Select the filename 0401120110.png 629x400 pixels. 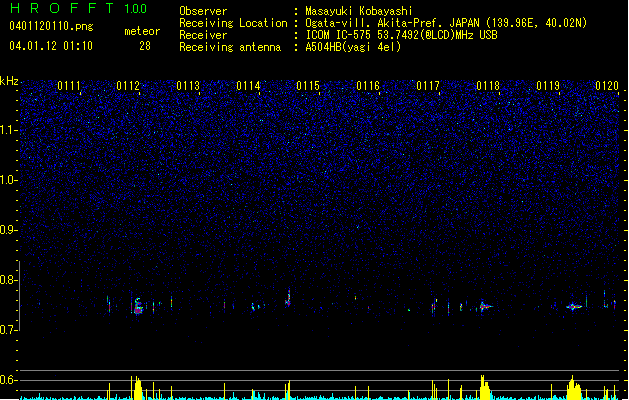(51, 26)
